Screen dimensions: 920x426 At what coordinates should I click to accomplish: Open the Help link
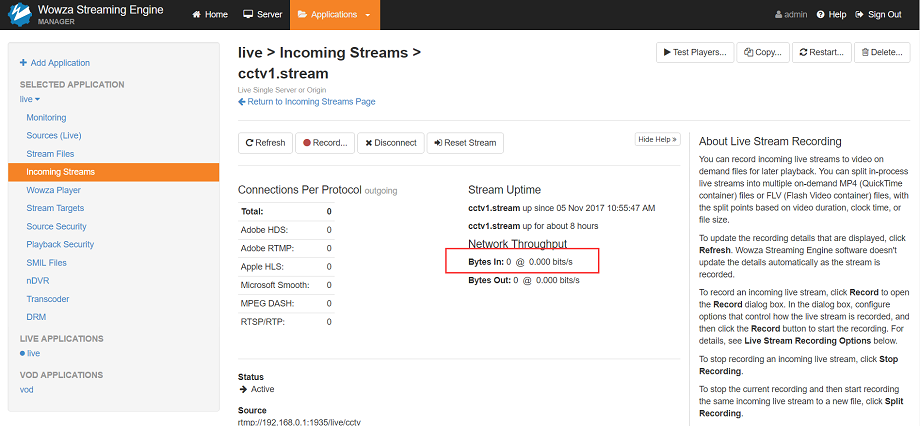pos(831,15)
